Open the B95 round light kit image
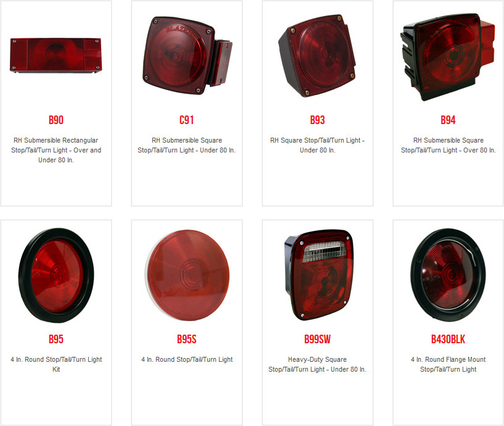Viewport: 504px width, 426px height. click(56, 275)
